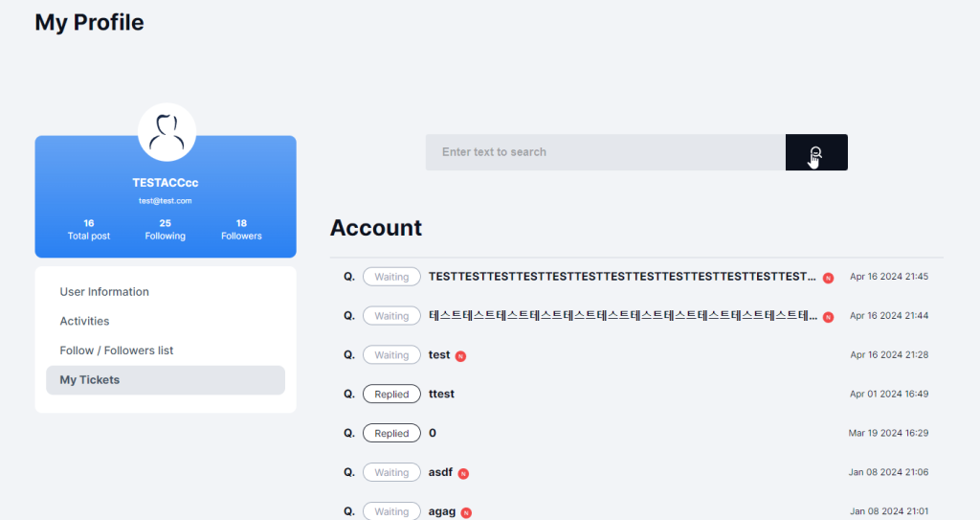Open the ticket titled 0
The width and height of the screenshot is (980, 520).
click(x=433, y=433)
